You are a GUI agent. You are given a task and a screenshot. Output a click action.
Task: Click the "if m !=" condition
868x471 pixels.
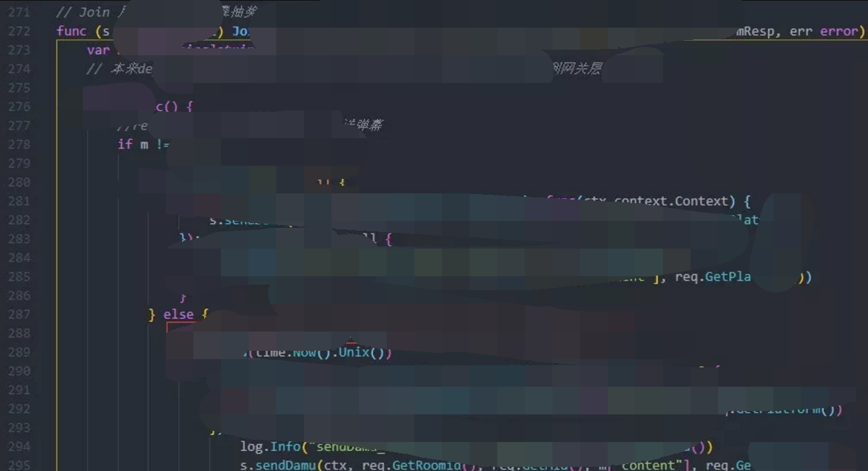pos(144,144)
